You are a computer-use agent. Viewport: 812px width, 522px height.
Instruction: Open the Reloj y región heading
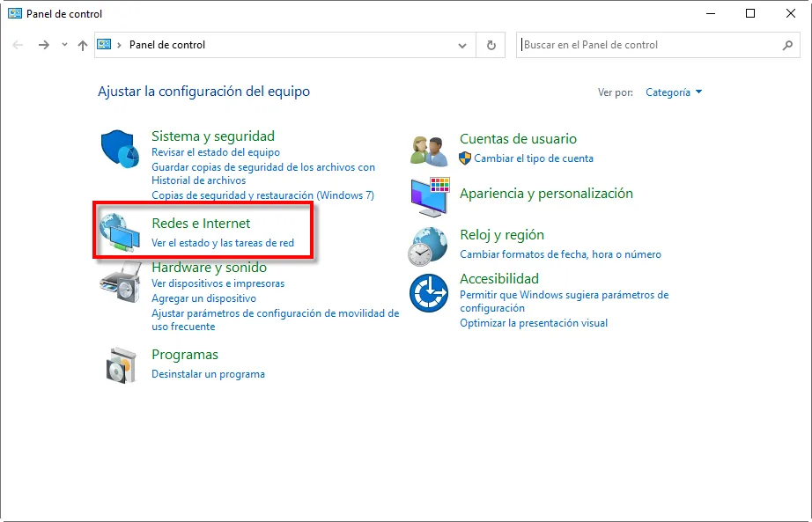(x=502, y=235)
